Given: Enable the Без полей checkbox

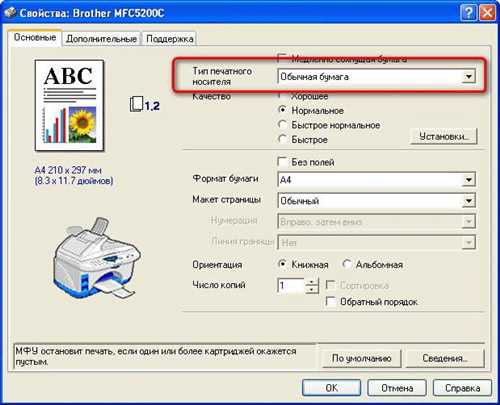Looking at the screenshot, I should (x=282, y=162).
